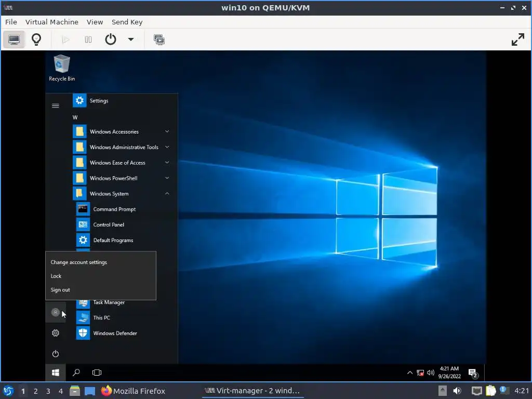Open the File menu

tap(11, 22)
